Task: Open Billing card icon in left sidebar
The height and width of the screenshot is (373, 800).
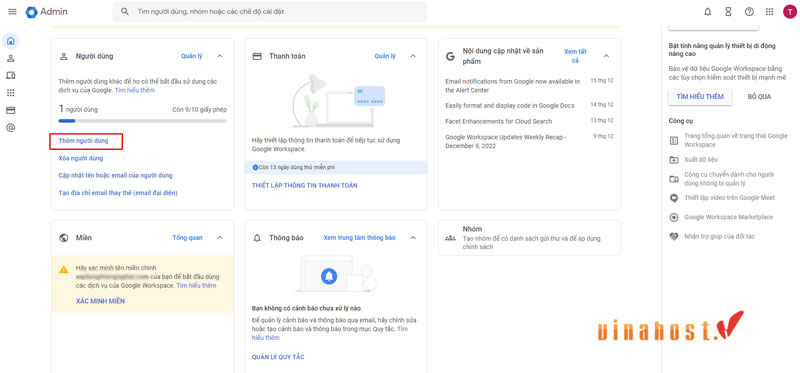Action: [10, 110]
